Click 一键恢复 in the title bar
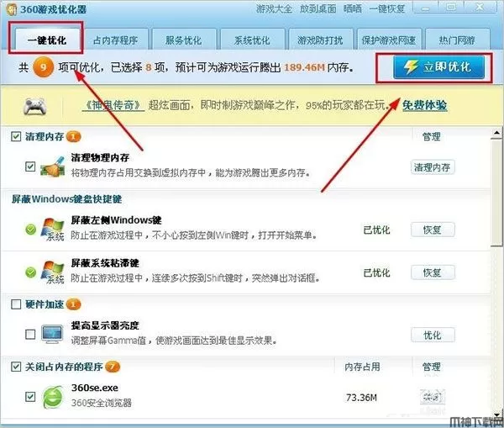 click(x=387, y=8)
